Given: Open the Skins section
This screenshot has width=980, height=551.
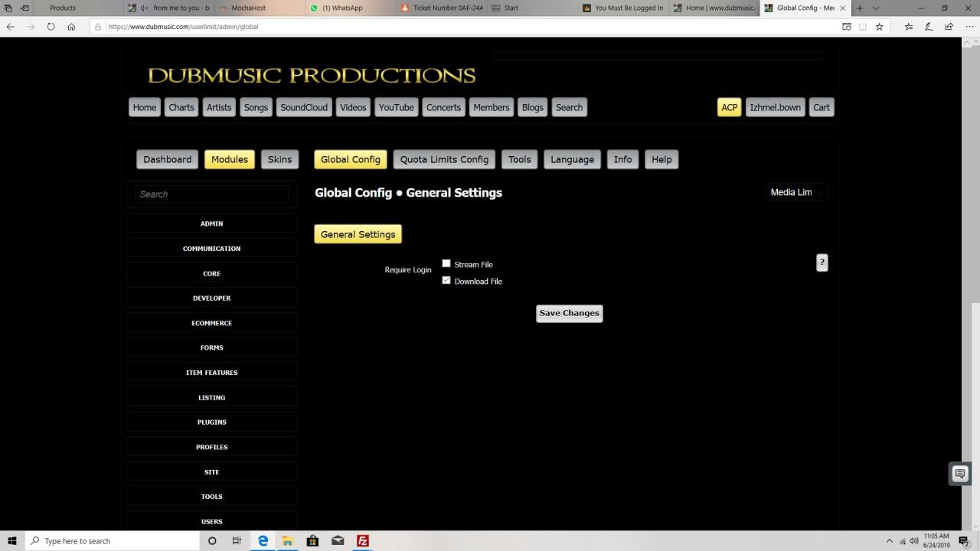Looking at the screenshot, I should [279, 159].
